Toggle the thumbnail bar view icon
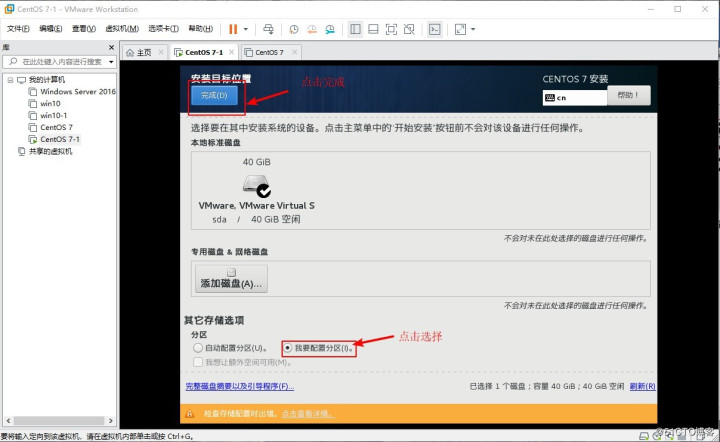The height and width of the screenshot is (442, 720). coord(373,29)
